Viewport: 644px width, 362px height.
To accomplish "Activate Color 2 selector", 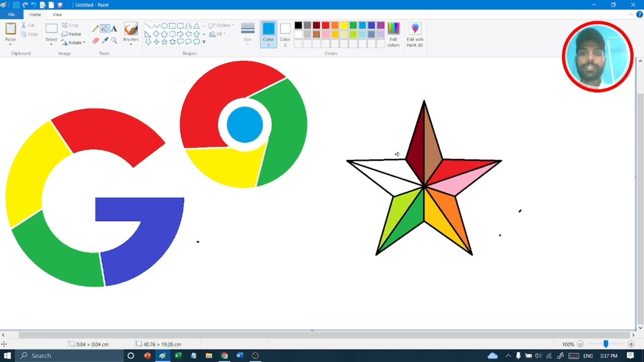I will click(x=285, y=35).
